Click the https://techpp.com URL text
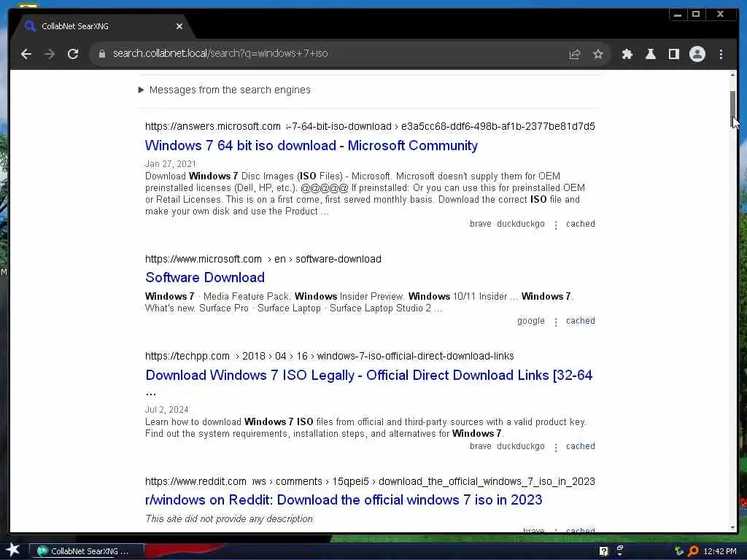The height and width of the screenshot is (560, 747). [187, 356]
